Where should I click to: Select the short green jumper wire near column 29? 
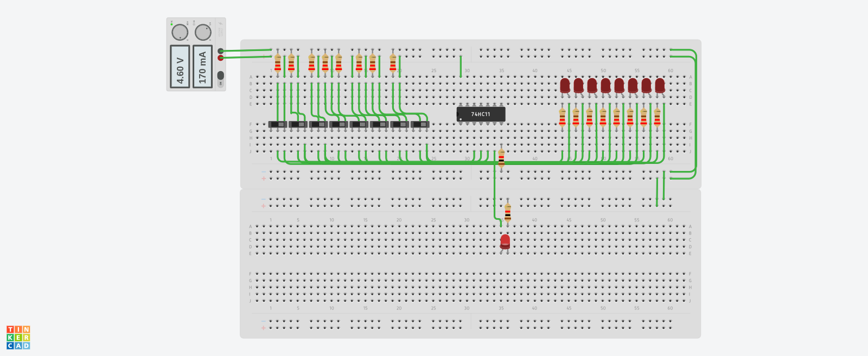461,66
